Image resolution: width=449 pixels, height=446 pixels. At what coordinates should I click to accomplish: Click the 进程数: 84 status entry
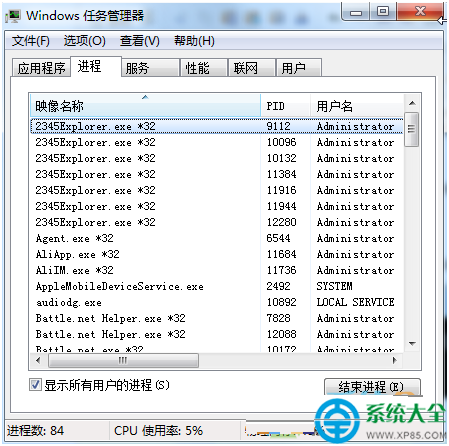pos(35,431)
